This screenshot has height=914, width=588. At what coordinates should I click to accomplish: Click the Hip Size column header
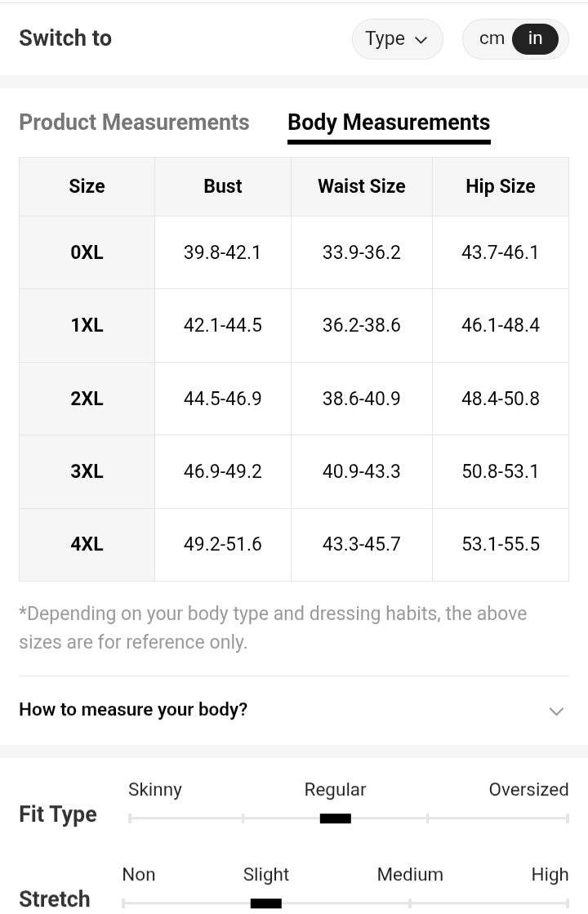pos(501,186)
